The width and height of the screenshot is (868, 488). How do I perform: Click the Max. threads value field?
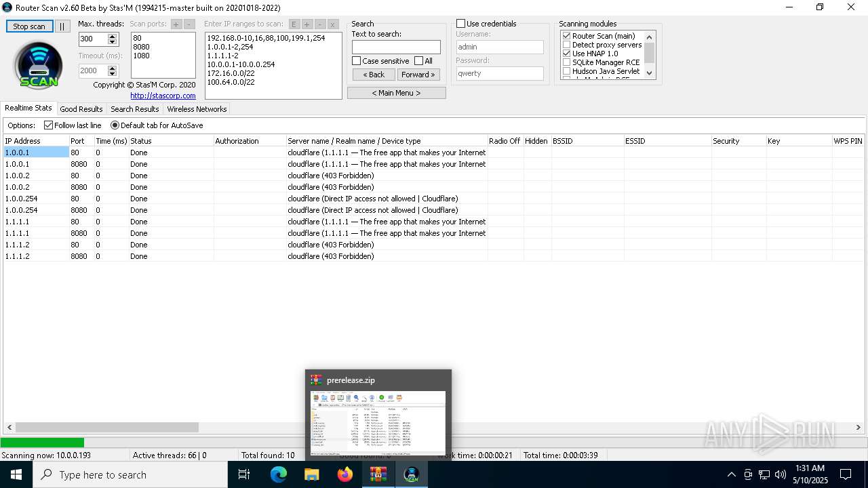(x=93, y=39)
